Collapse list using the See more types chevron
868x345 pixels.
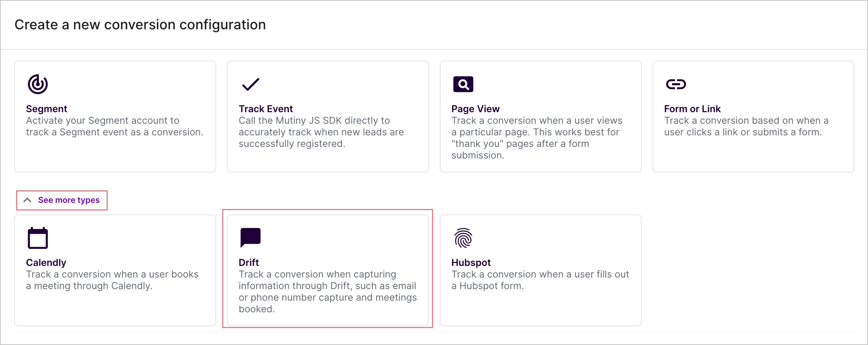[x=27, y=200]
